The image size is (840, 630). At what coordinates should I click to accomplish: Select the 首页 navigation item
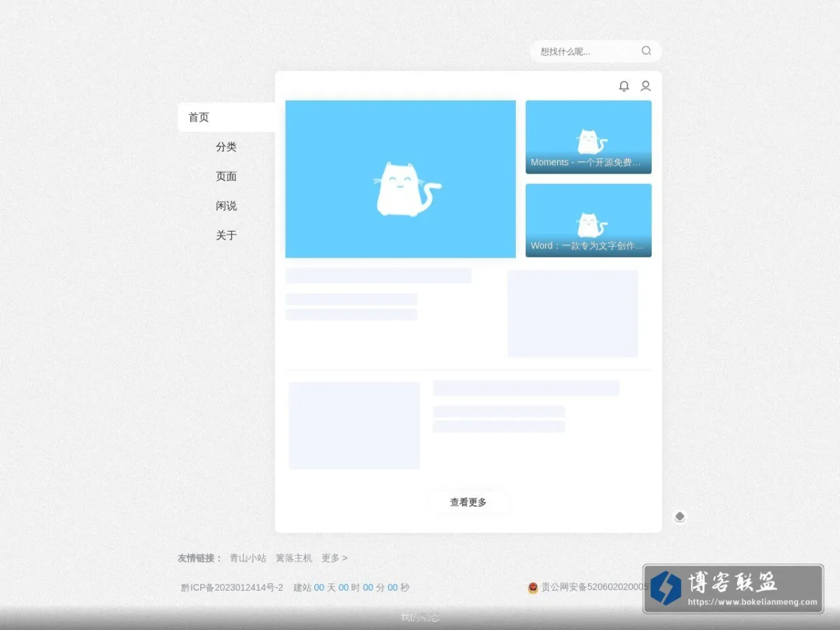click(226, 117)
